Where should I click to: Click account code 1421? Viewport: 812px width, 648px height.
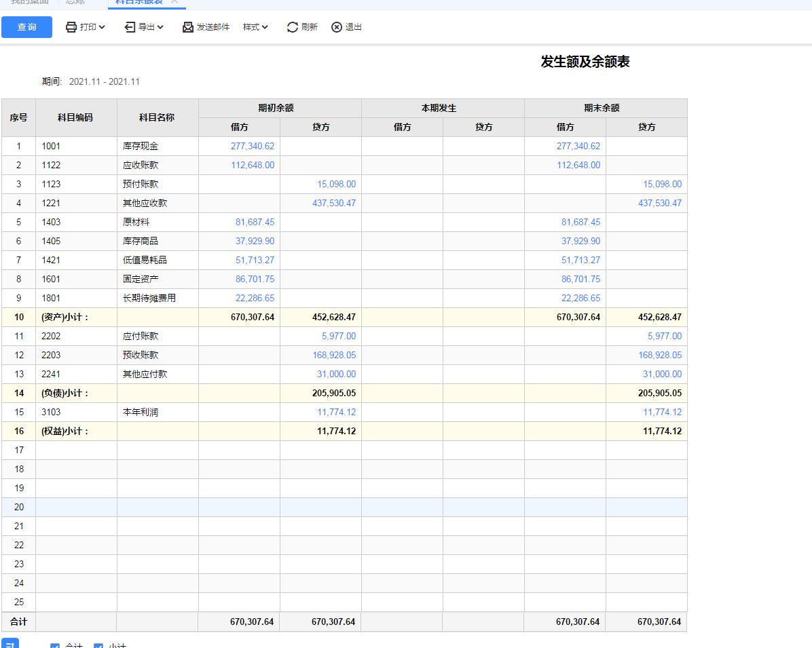click(51, 261)
